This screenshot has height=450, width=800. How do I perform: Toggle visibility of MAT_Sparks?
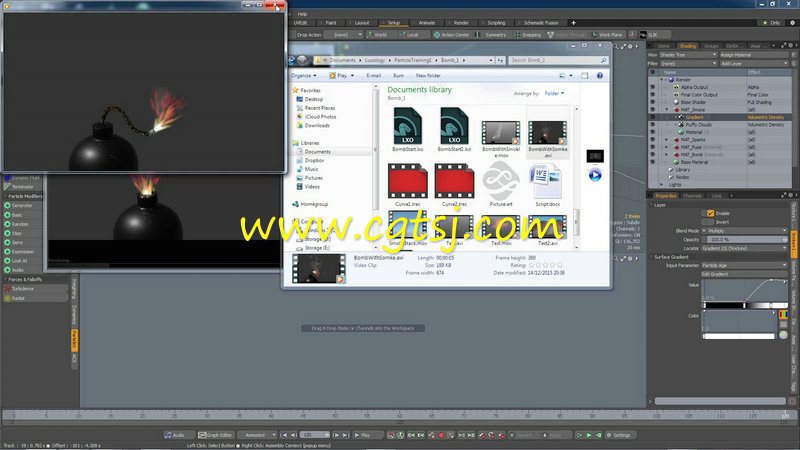click(652, 139)
